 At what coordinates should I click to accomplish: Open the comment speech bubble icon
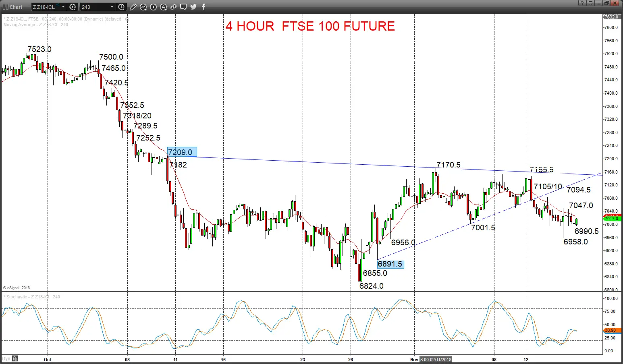point(183,7)
